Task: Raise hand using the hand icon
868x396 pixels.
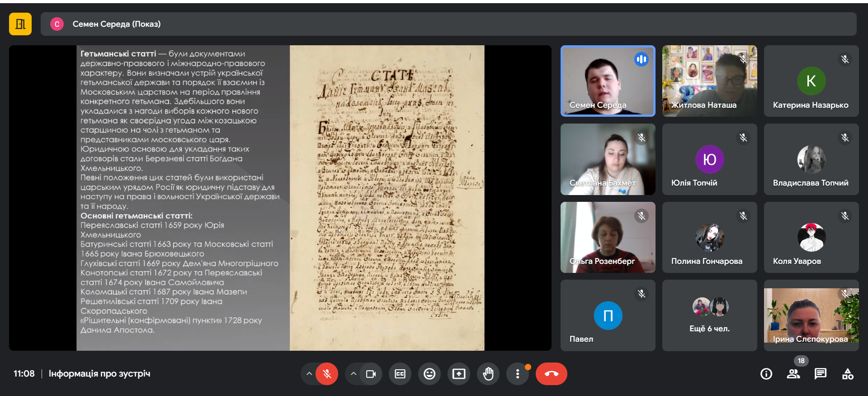Action: click(x=488, y=374)
